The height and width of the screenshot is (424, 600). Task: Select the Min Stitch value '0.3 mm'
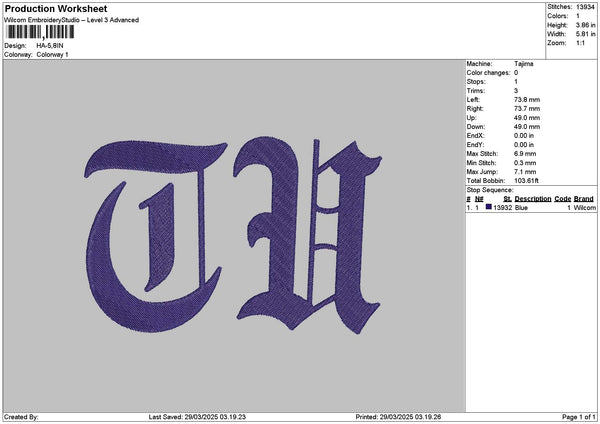525,163
